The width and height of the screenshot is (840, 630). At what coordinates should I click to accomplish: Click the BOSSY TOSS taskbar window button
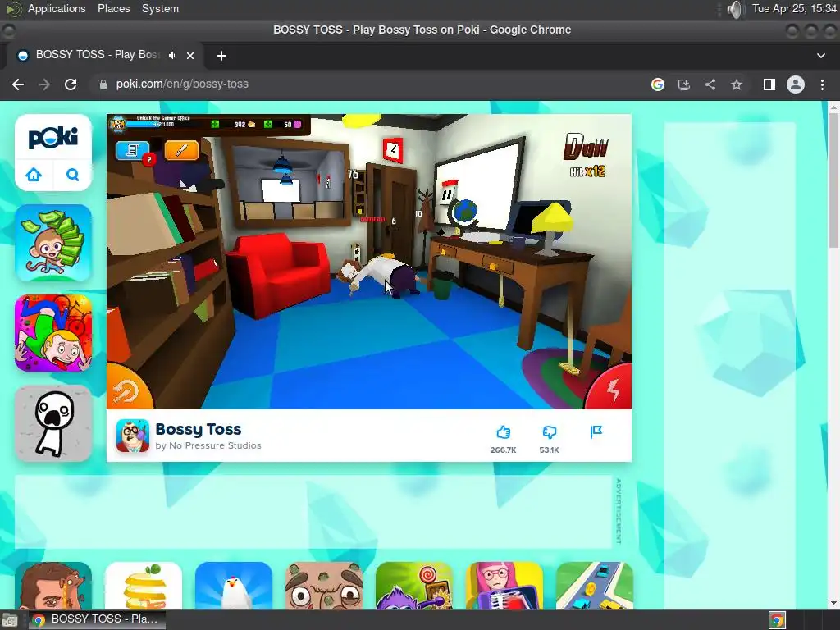97,619
